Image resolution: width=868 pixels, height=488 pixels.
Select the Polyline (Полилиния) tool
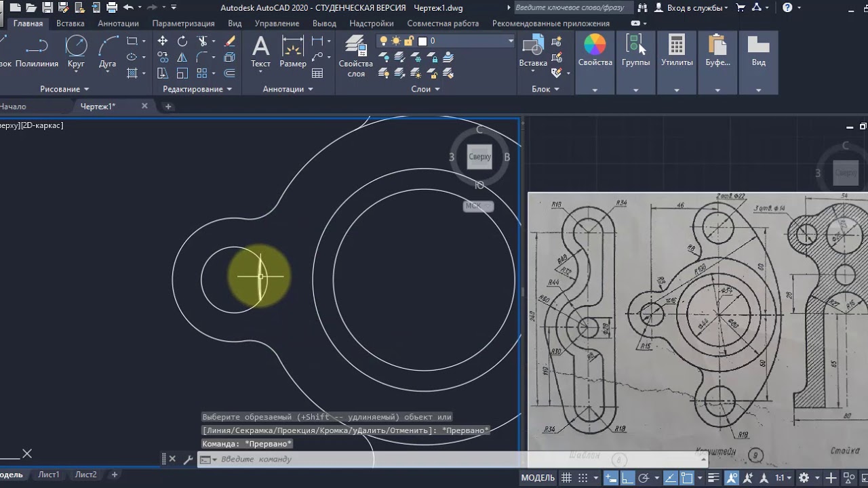click(37, 53)
